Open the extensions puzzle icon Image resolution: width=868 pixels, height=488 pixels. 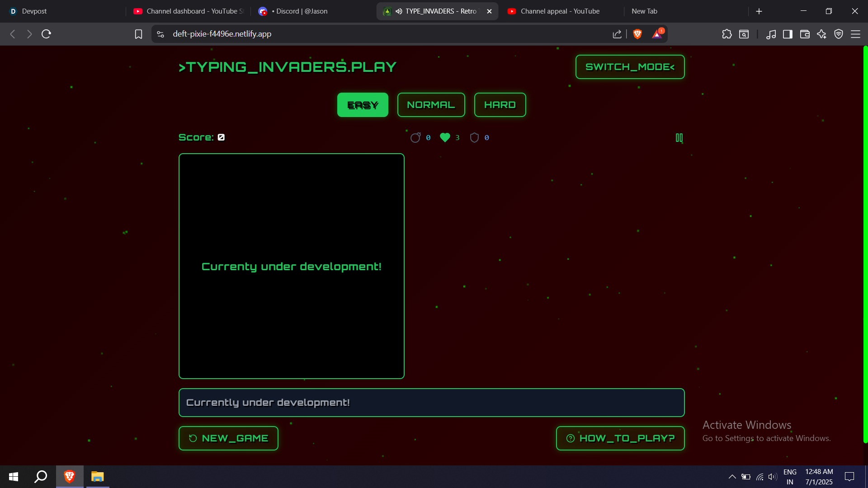pyautogui.click(x=727, y=34)
